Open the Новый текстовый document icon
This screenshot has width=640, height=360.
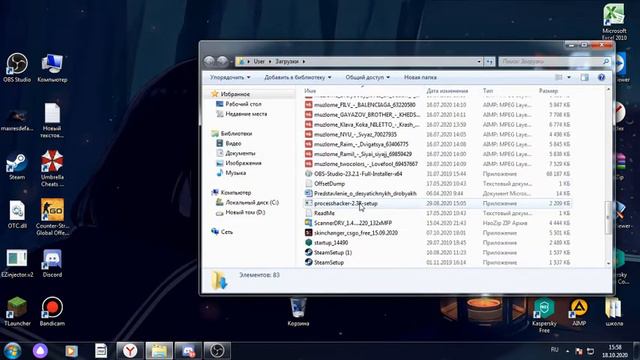point(52,120)
